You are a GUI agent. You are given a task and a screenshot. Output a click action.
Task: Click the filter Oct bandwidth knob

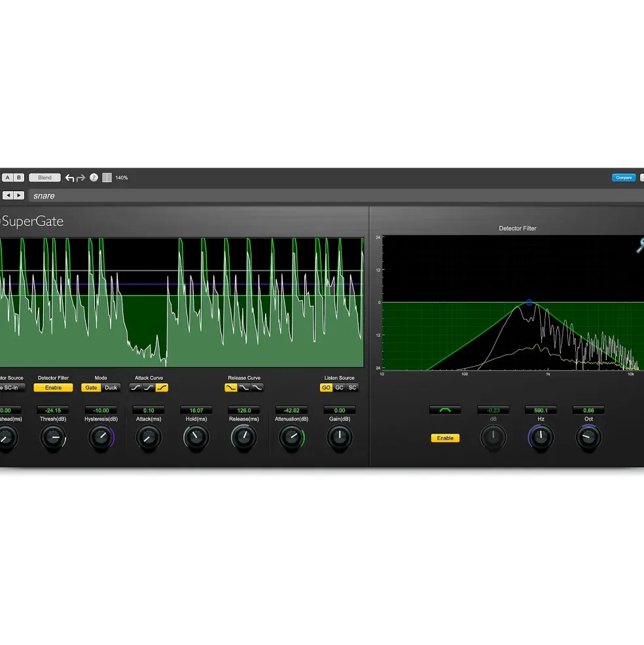(588, 437)
